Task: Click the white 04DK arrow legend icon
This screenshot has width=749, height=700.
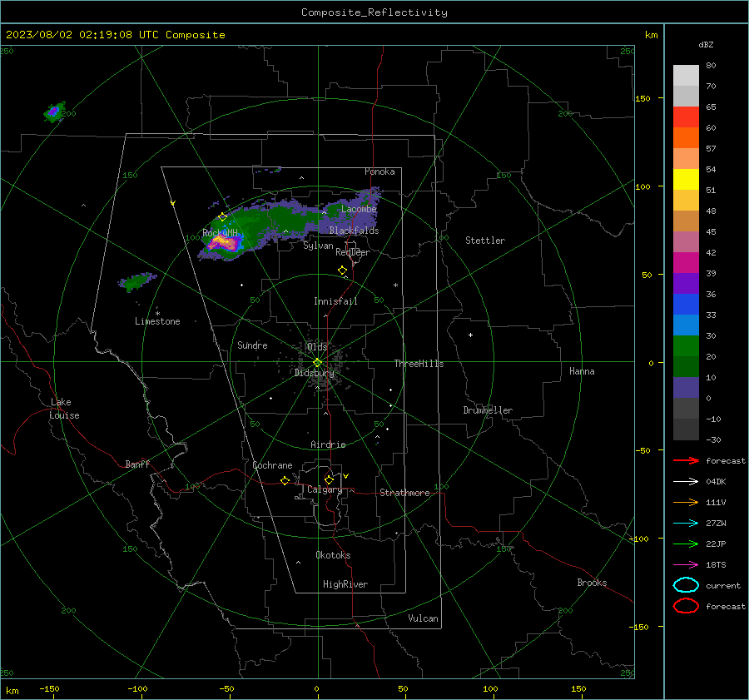Action: click(686, 481)
